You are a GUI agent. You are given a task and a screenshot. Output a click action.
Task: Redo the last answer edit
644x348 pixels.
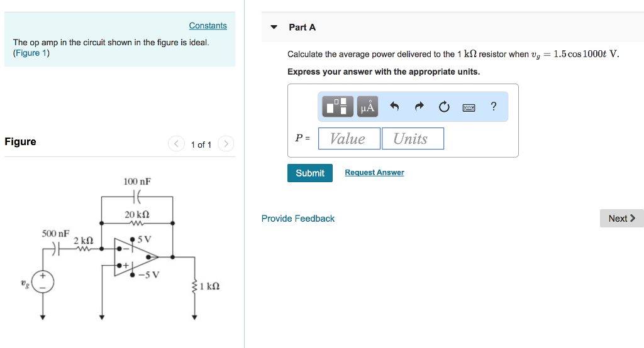419,107
